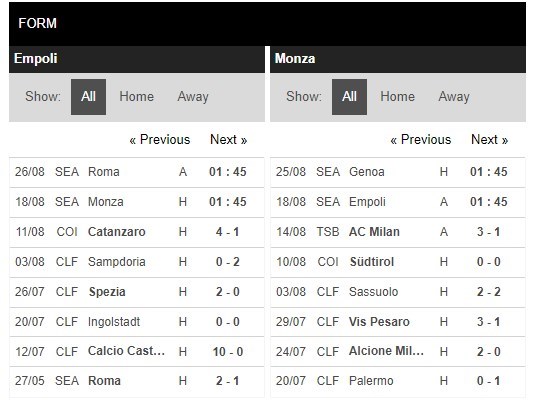
Task: Open the Sampdoria 0 - 2 match row
Action: tap(137, 262)
